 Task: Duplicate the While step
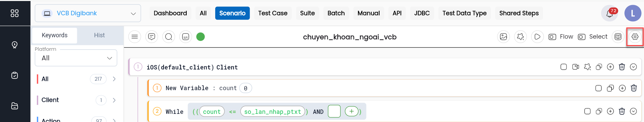599,111
